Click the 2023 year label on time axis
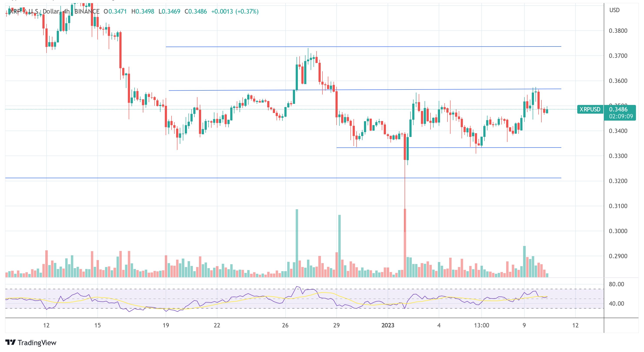This screenshot has width=644, height=352. tap(388, 325)
